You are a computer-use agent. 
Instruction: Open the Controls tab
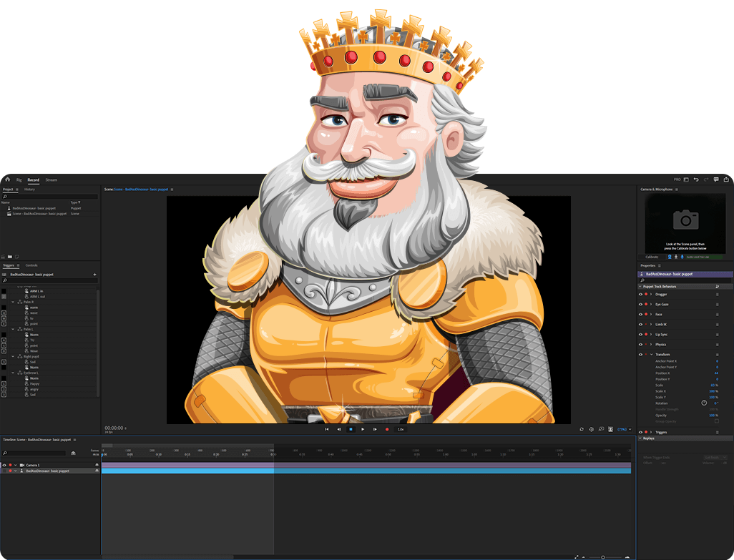(x=31, y=265)
